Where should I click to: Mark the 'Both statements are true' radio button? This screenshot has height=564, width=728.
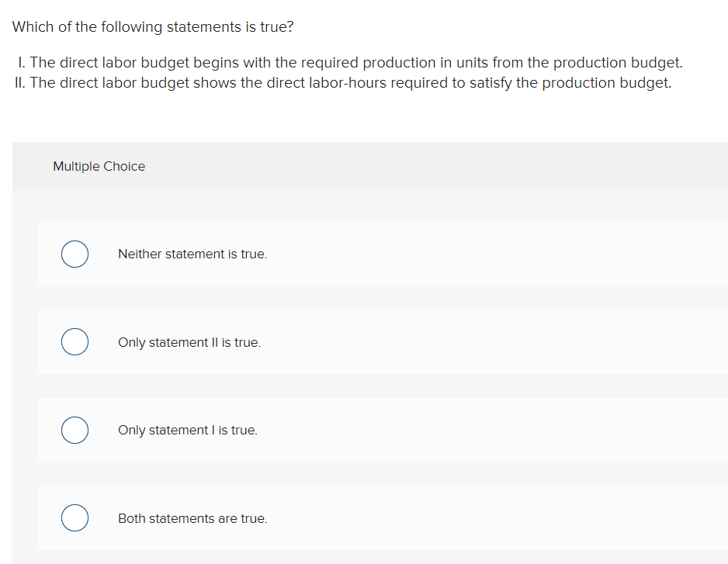75,518
